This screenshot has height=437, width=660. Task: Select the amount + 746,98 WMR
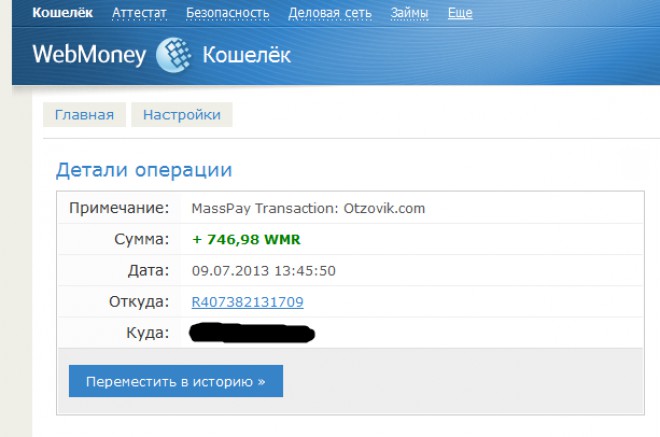tap(246, 239)
